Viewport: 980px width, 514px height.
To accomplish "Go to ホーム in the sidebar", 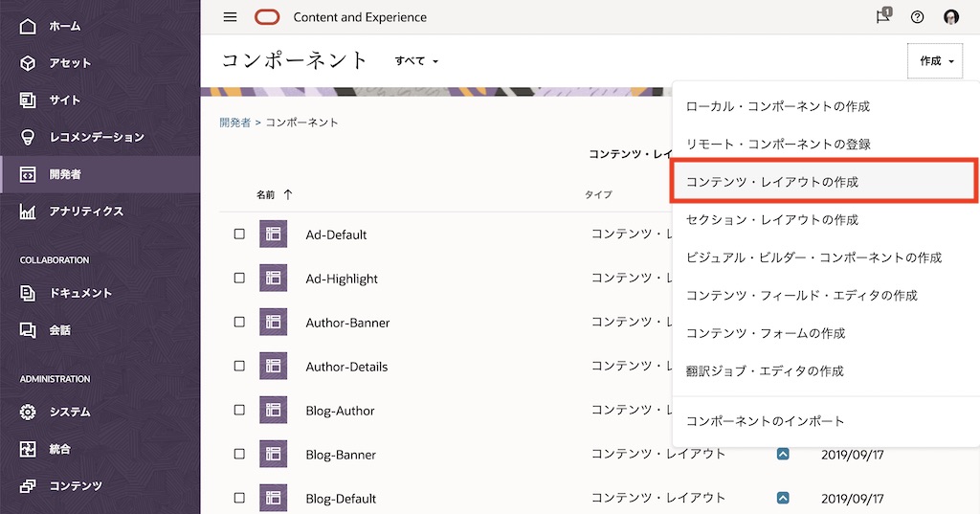I will [64, 26].
